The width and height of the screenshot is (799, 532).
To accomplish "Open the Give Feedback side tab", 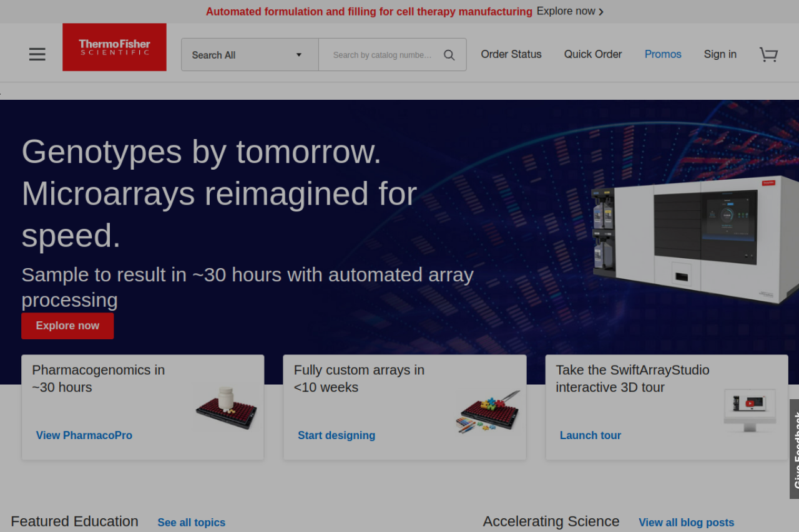I will click(x=794, y=449).
